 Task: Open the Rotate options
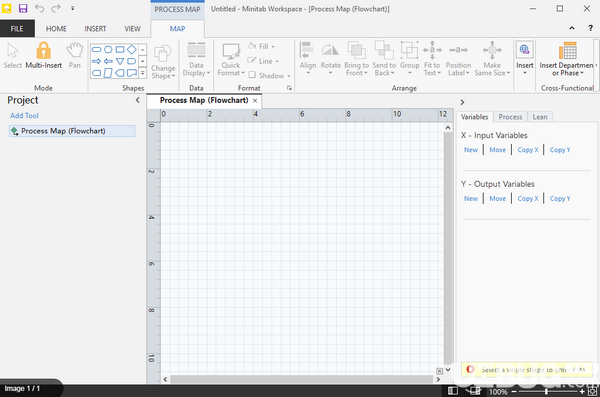[x=331, y=58]
